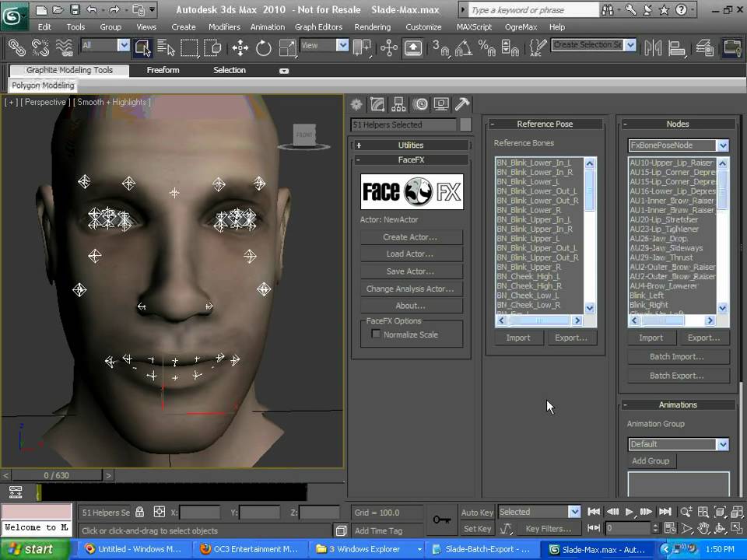Toggle the 3D Snaps button
Viewport: 747px width, 560px height.
pyautogui.click(x=440, y=47)
